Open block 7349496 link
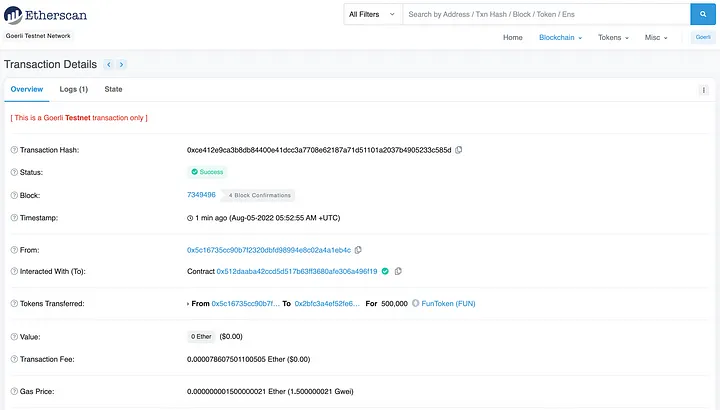The height and width of the screenshot is (410, 720). coord(201,195)
